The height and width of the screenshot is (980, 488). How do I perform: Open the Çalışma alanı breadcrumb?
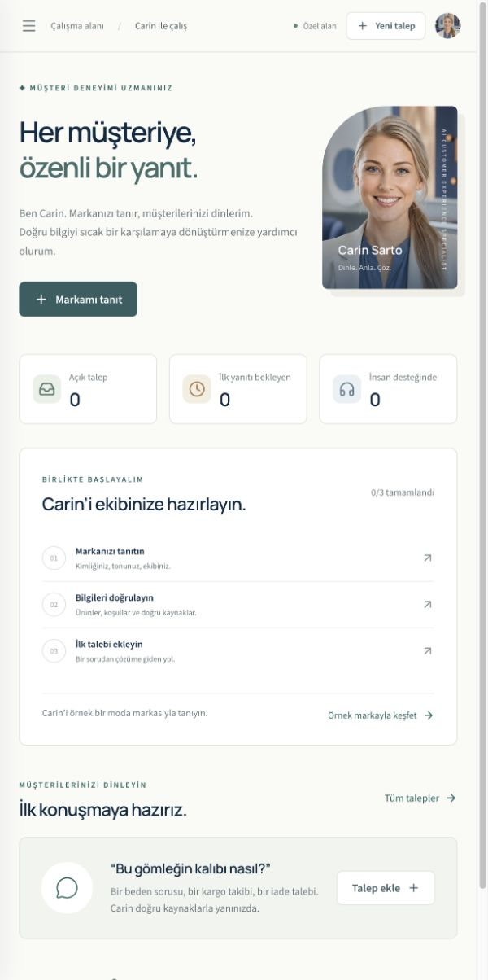tap(77, 26)
